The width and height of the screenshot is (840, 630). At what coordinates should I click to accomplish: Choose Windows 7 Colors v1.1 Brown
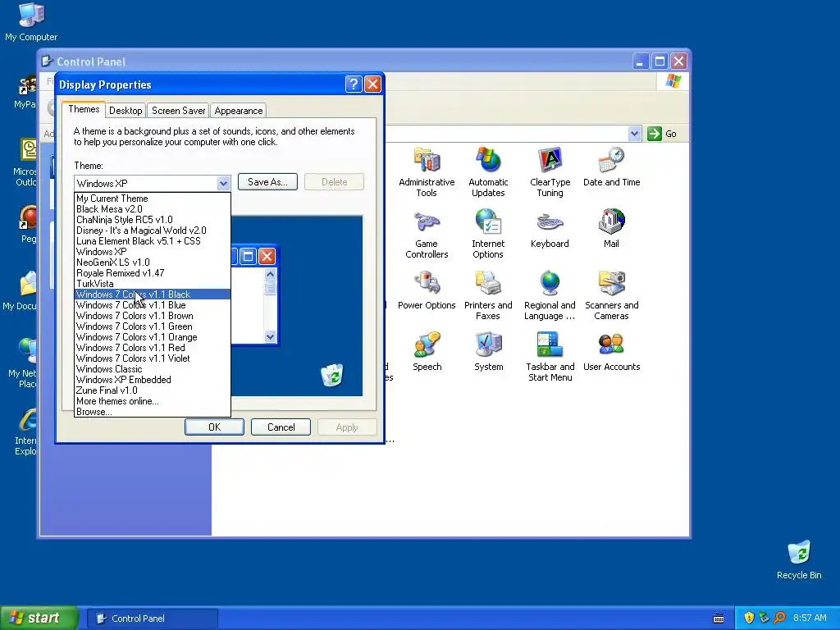pos(152,316)
